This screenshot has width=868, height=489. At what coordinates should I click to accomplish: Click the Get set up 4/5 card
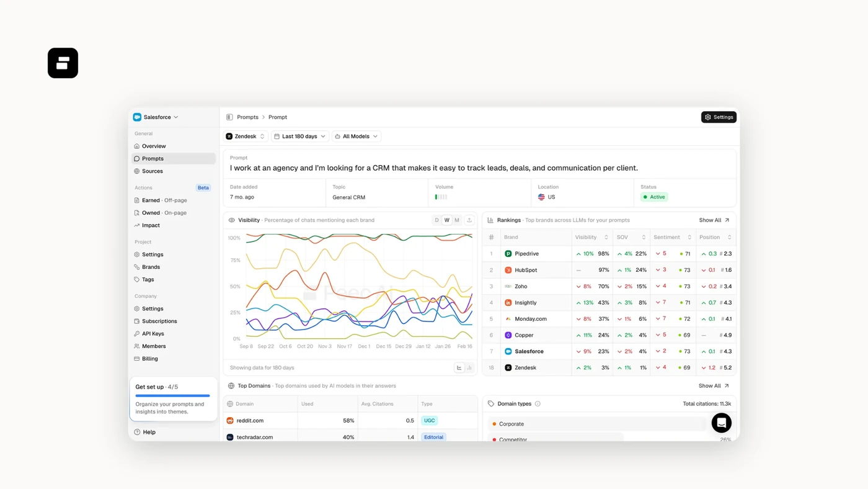[173, 399]
